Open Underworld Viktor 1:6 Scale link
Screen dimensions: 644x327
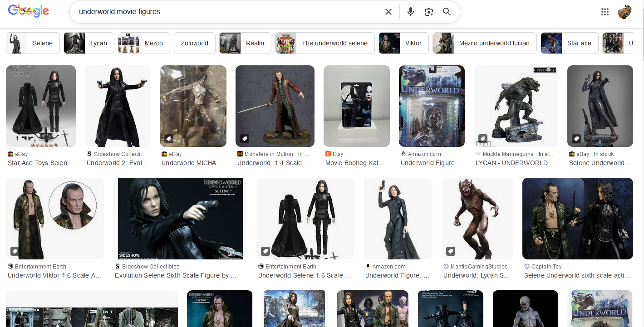click(x=54, y=275)
